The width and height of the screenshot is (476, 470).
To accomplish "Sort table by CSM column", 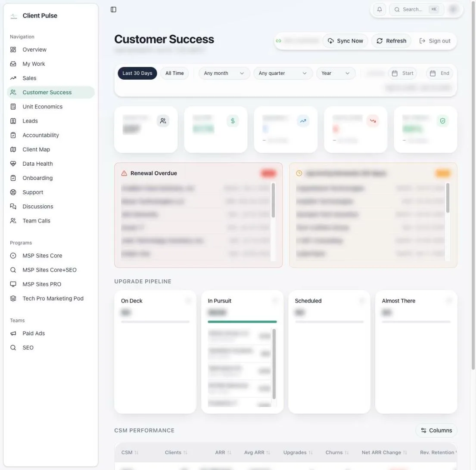I will [130, 452].
